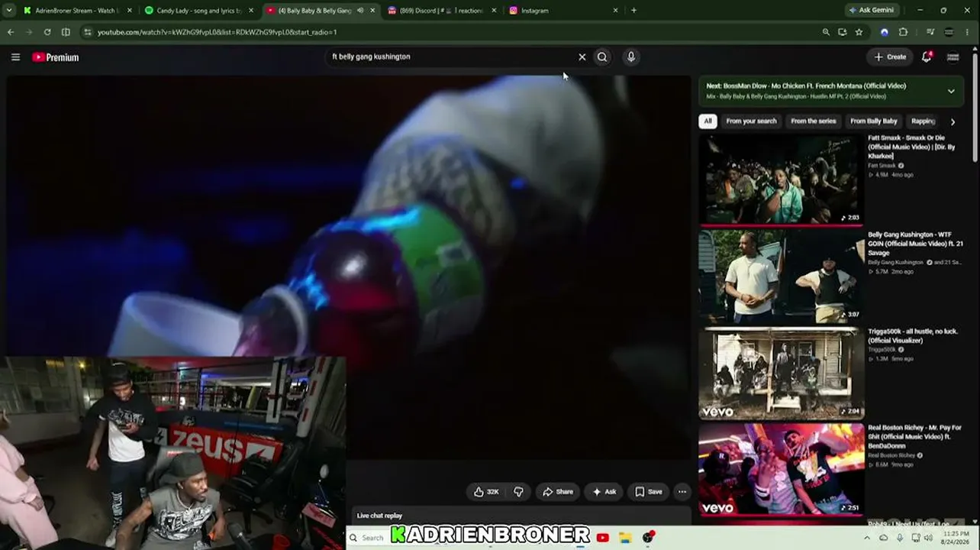Open the Create menu

point(890,57)
